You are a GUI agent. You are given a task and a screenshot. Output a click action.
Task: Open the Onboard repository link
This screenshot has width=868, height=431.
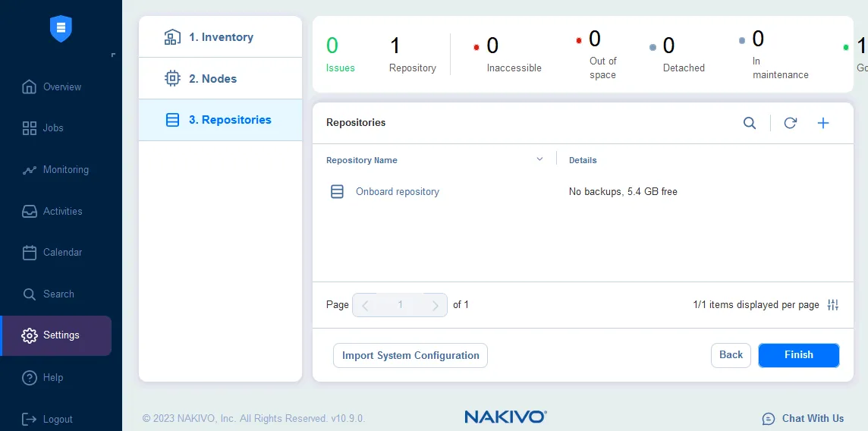[x=398, y=192]
